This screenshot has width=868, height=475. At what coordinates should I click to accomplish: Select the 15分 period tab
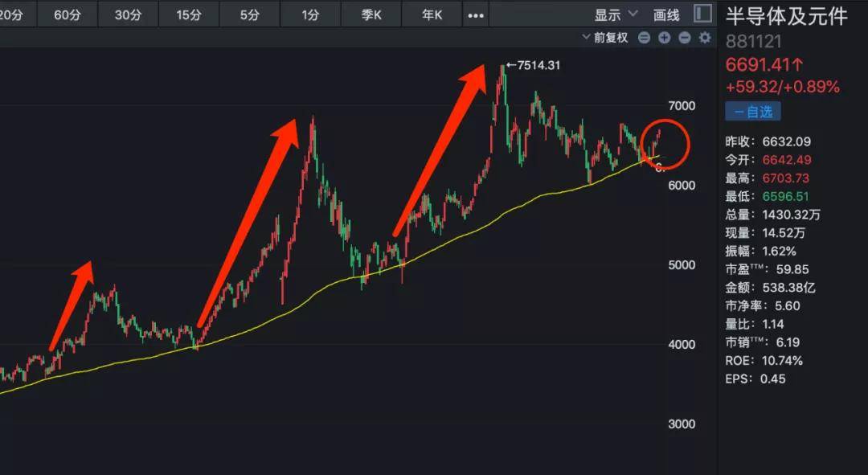click(x=190, y=15)
